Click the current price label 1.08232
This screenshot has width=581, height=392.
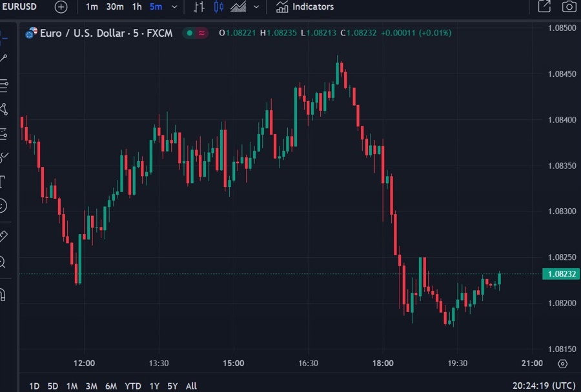point(561,274)
